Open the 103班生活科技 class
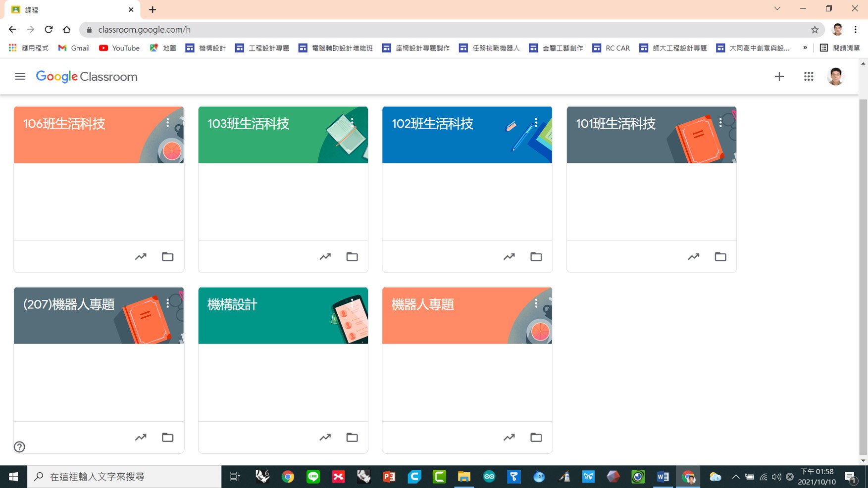Image resolution: width=868 pixels, height=488 pixels. point(248,124)
